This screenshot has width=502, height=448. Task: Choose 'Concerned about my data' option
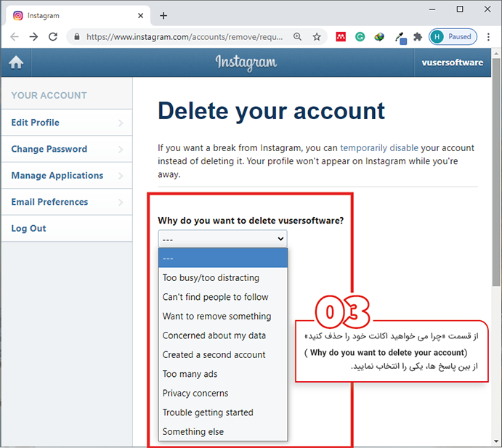223,335
